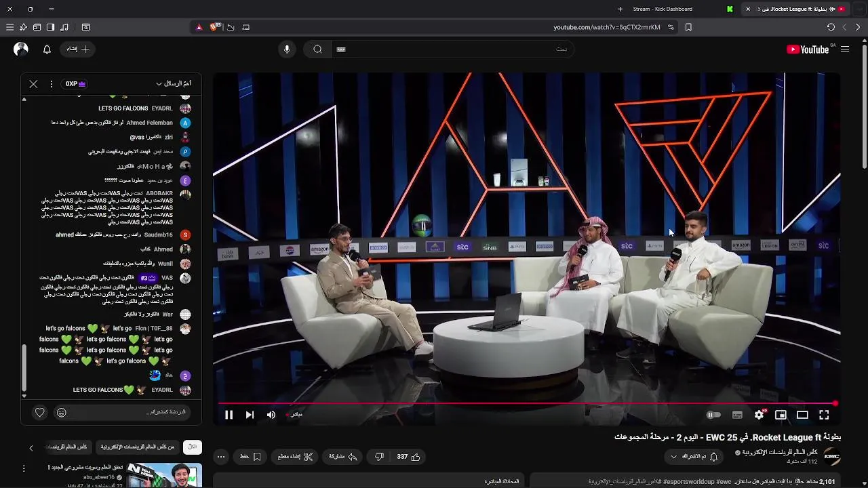868x488 pixels.
Task: Toggle the browser sidebar panel
Action: (x=50, y=27)
